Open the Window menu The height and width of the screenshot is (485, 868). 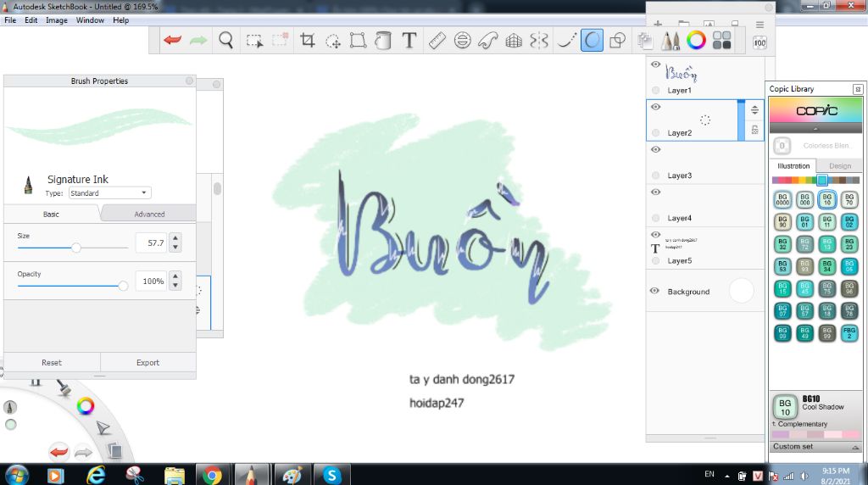tap(90, 20)
